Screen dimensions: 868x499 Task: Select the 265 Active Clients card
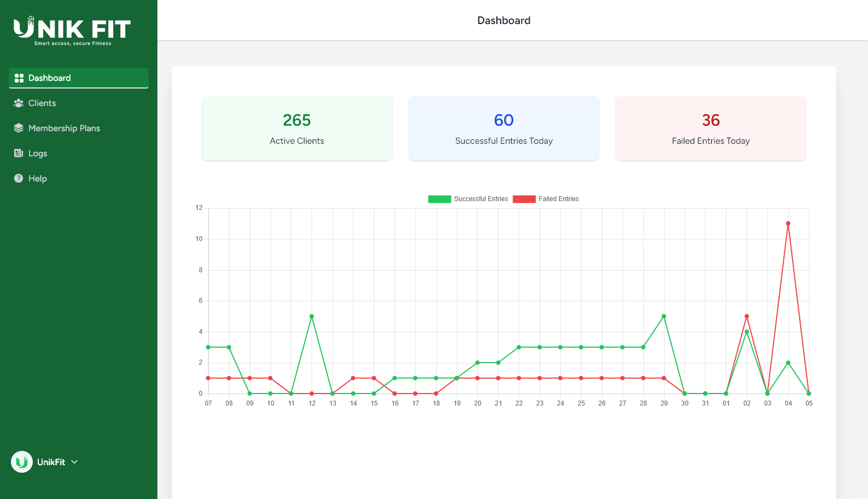pos(297,129)
